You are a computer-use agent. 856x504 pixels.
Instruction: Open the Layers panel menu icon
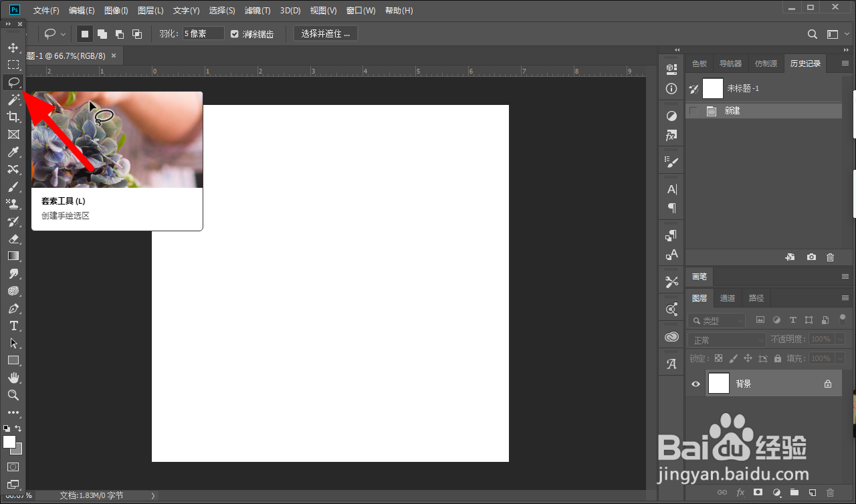click(845, 298)
